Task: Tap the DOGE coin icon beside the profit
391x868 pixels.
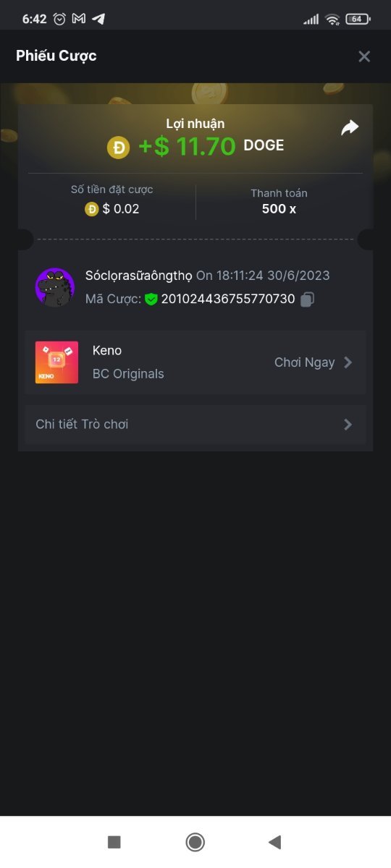Action: click(x=118, y=148)
